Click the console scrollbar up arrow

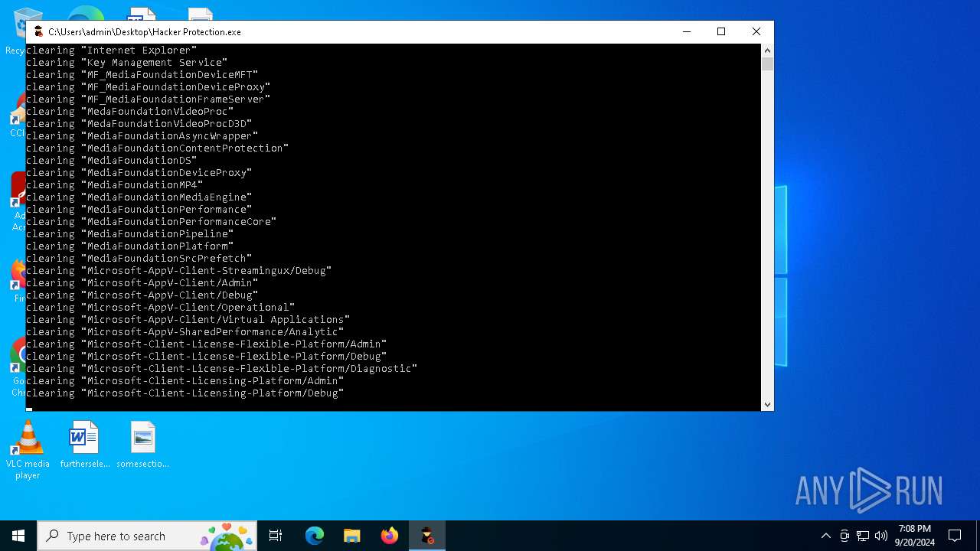coord(767,51)
